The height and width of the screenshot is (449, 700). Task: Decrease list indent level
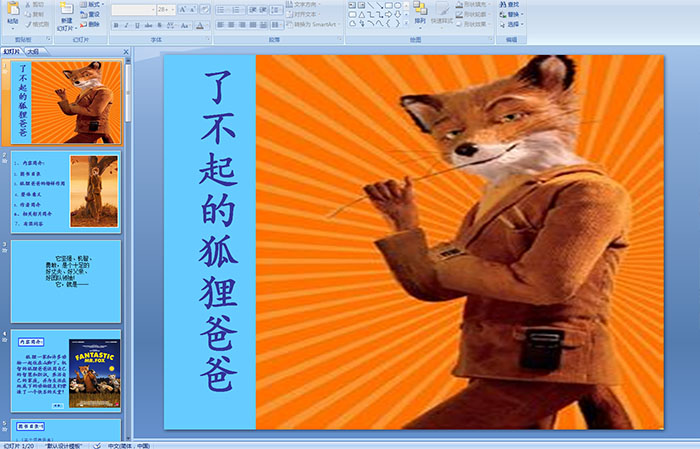tap(252, 10)
